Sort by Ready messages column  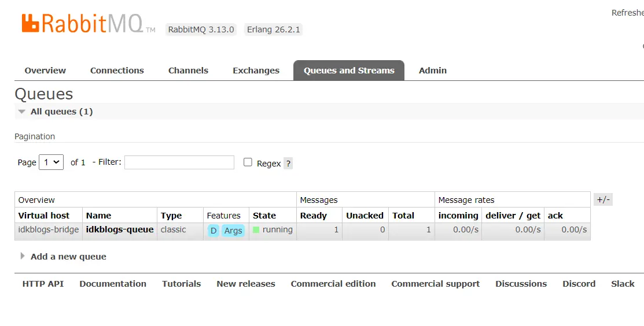(x=314, y=216)
